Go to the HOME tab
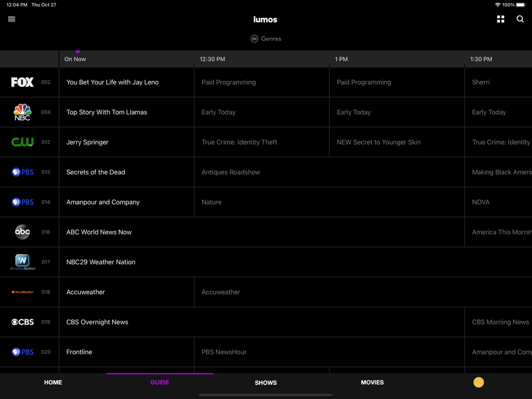The width and height of the screenshot is (532, 399). click(x=53, y=383)
